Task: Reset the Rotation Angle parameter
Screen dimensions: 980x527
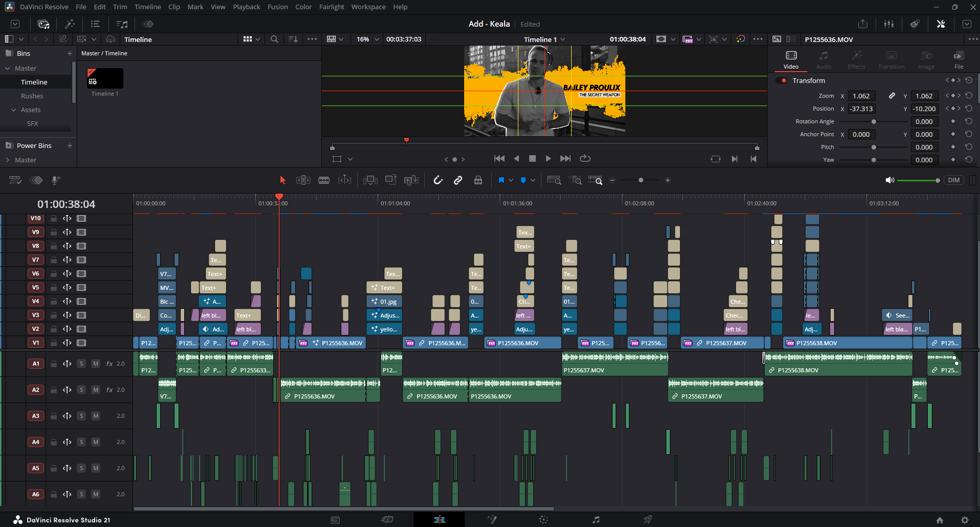Action: tap(969, 121)
